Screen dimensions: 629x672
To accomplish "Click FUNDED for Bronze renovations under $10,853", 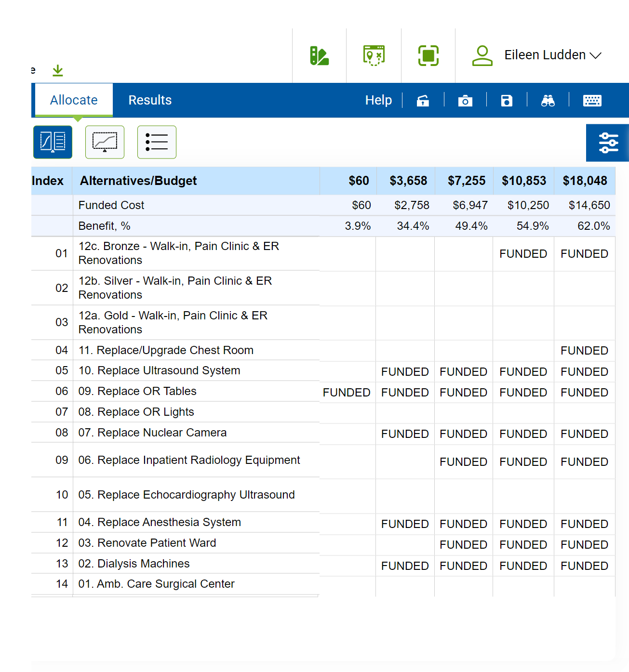I will 523,254.
